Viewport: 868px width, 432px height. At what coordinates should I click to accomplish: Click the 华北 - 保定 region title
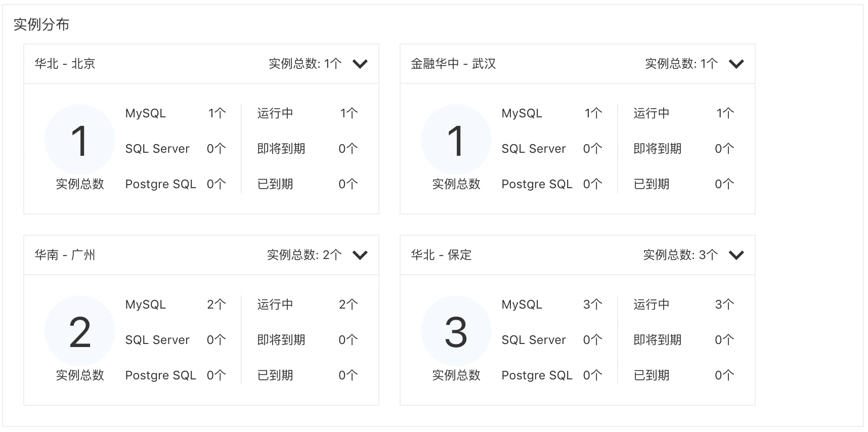[441, 255]
